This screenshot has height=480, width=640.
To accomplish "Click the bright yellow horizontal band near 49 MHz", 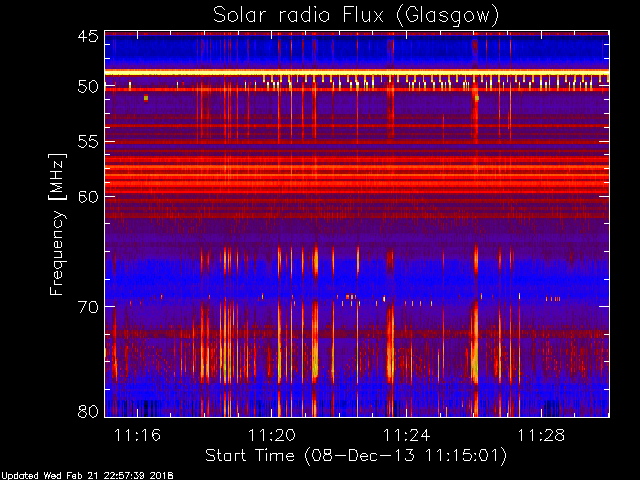I will [x=357, y=72].
